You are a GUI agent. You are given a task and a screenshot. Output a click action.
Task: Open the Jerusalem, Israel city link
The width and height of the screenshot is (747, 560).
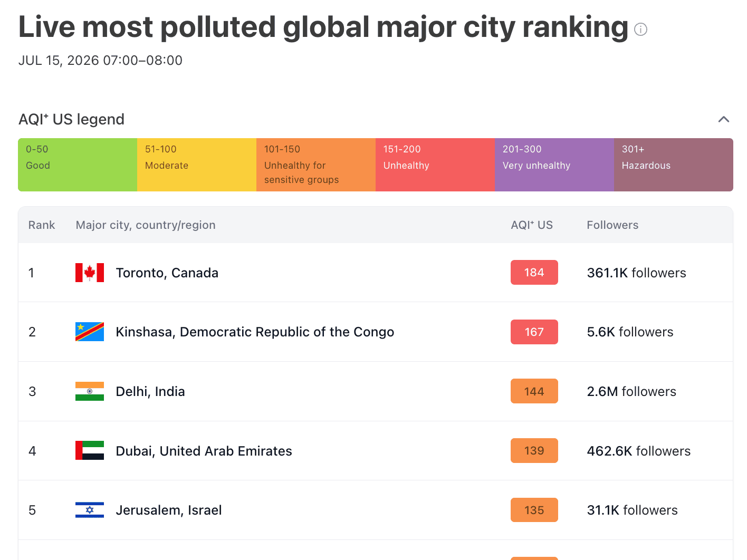pyautogui.click(x=169, y=510)
